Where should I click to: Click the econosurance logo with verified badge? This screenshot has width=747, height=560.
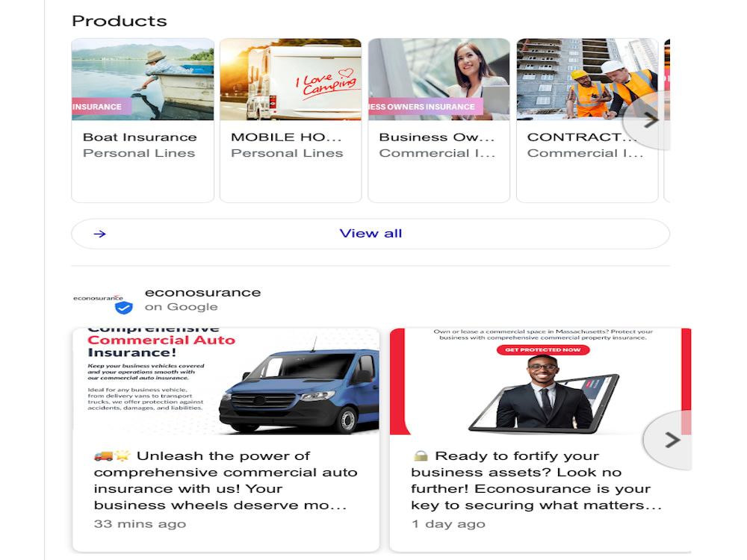coord(102,303)
